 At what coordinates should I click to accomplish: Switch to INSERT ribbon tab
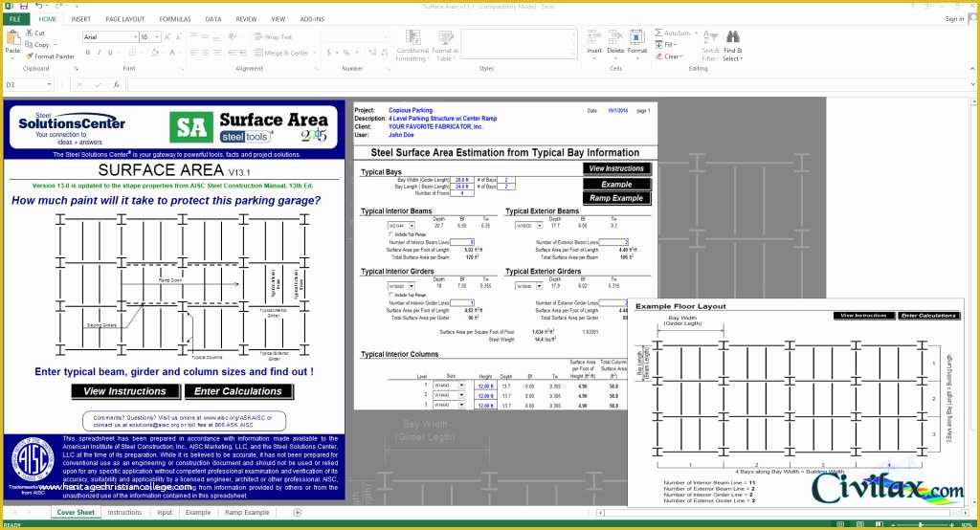pos(80,19)
